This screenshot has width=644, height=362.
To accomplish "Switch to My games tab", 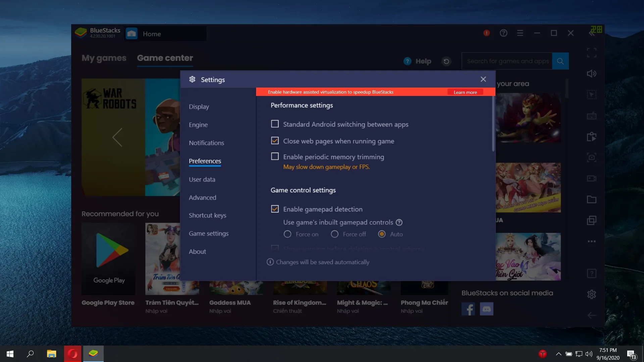I will click(x=104, y=58).
